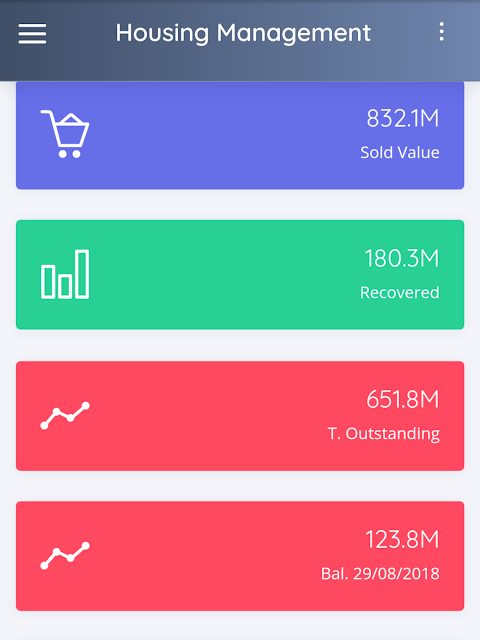Open the Bal. 29/08/2018 card

point(240,556)
